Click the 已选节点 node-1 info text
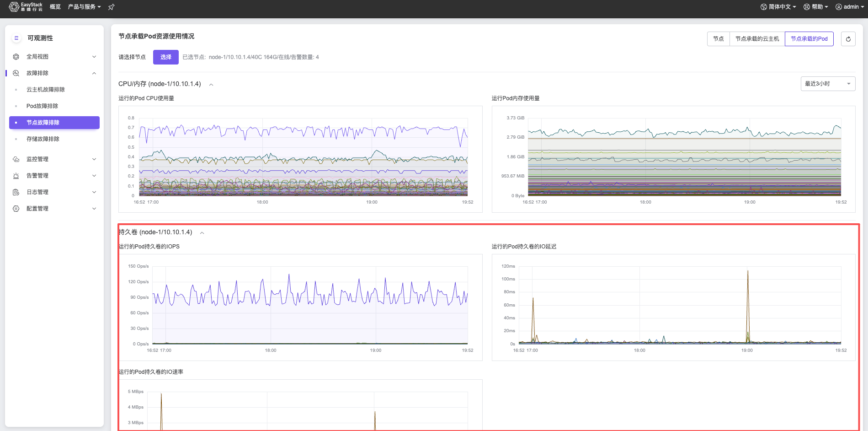868x431 pixels. click(250, 57)
